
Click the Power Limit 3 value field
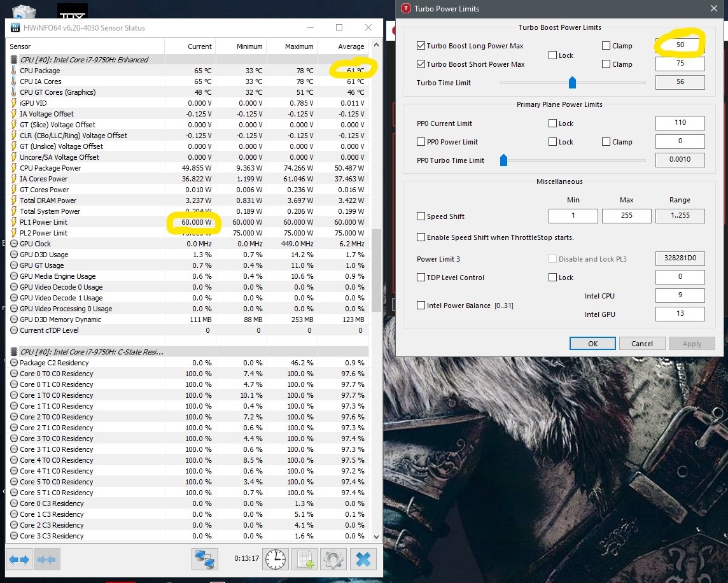[680, 258]
